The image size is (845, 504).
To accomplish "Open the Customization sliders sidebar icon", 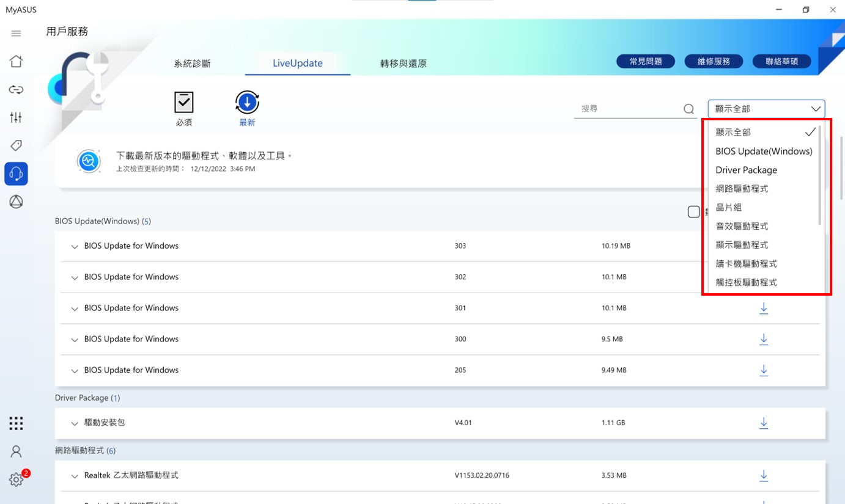I will coord(16,117).
